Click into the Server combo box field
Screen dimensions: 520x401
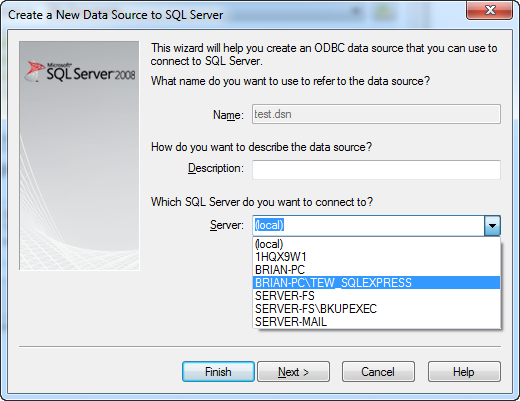[x=368, y=226]
